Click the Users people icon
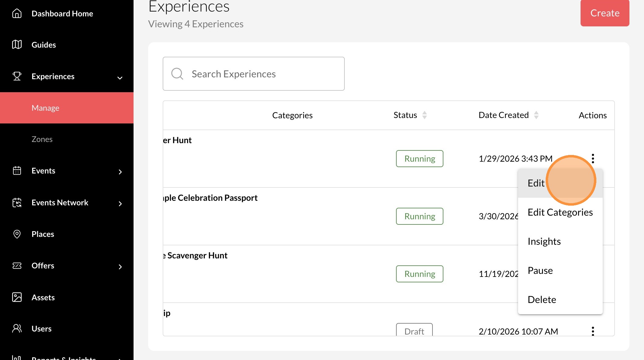Image resolution: width=644 pixels, height=360 pixels. [x=17, y=328]
